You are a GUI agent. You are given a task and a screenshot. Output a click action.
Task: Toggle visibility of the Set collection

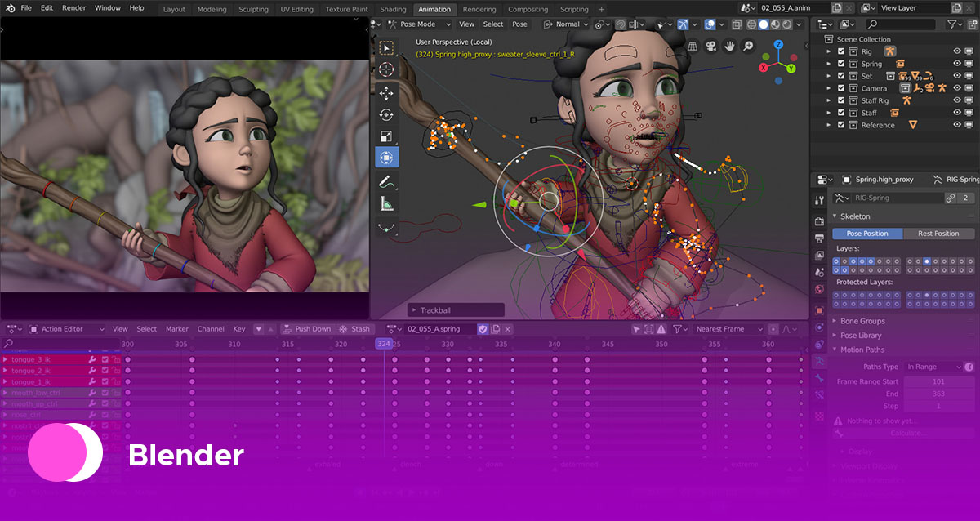pos(957,76)
